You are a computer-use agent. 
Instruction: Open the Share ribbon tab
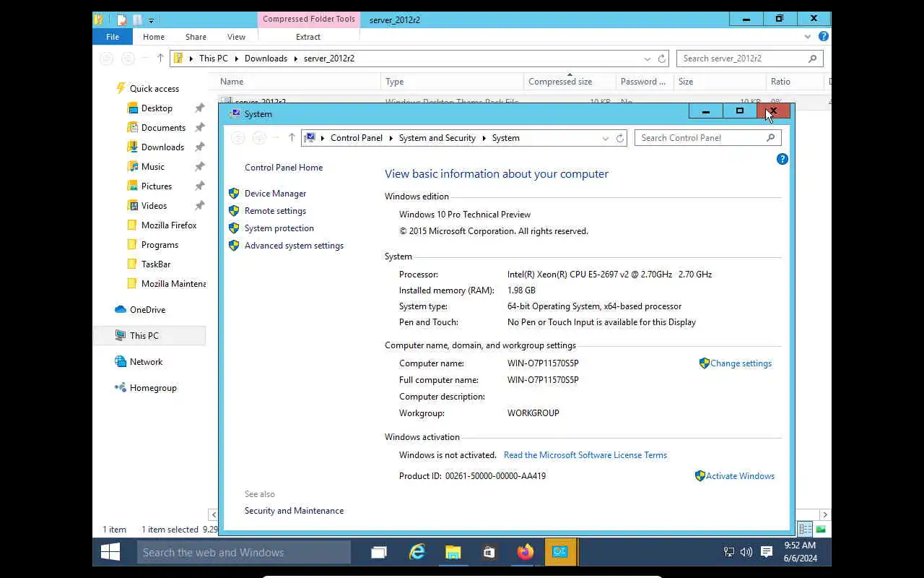coord(196,37)
